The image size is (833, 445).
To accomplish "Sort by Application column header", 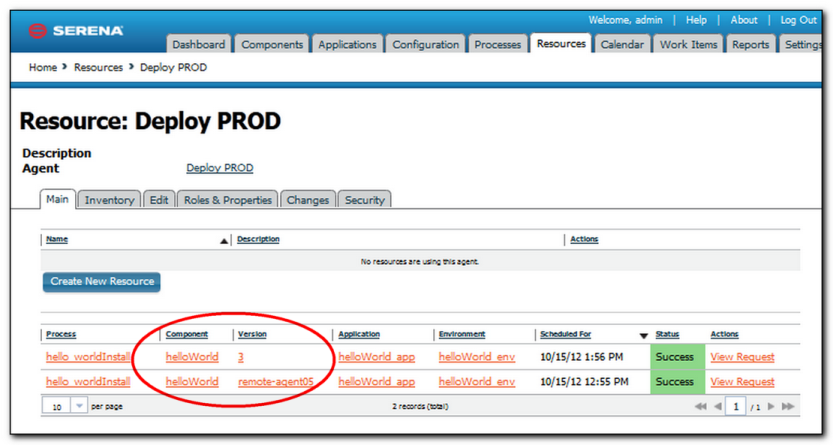I will click(359, 335).
